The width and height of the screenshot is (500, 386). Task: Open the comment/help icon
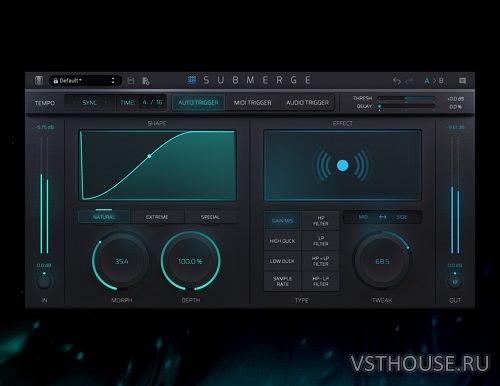pos(462,81)
